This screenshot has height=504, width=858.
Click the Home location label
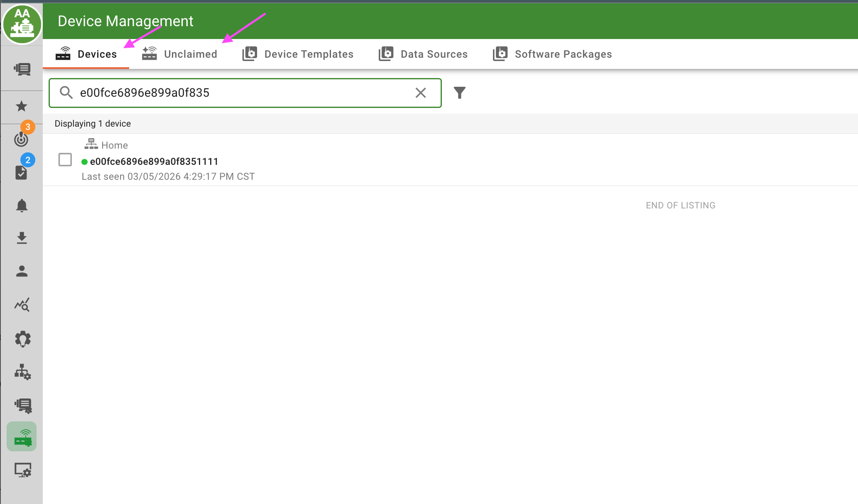(x=114, y=145)
